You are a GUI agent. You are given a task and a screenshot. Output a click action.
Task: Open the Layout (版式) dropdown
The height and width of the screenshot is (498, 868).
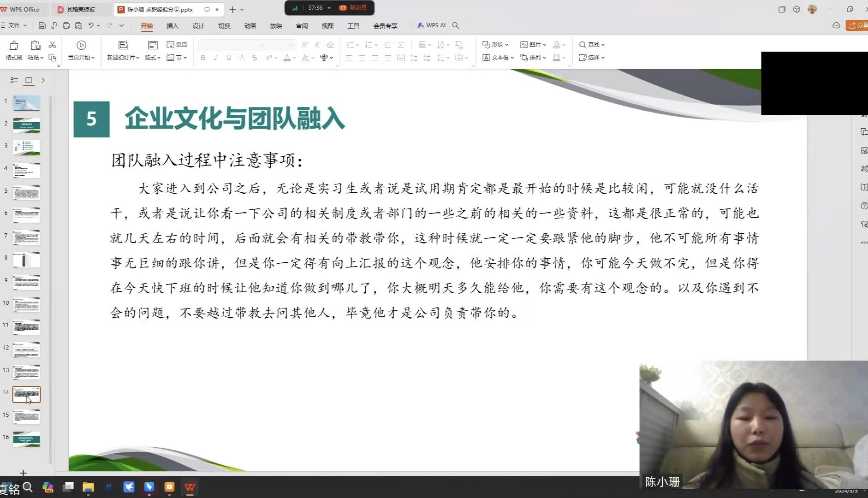153,58
